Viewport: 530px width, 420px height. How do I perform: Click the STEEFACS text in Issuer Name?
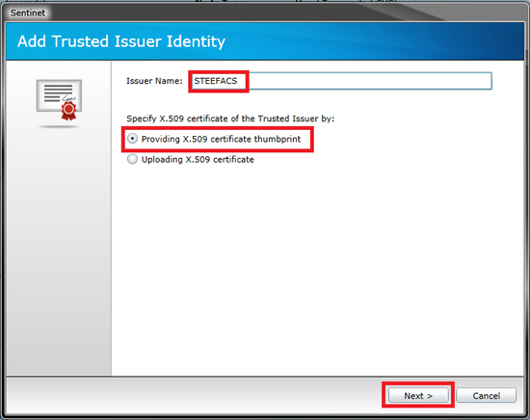coord(216,81)
